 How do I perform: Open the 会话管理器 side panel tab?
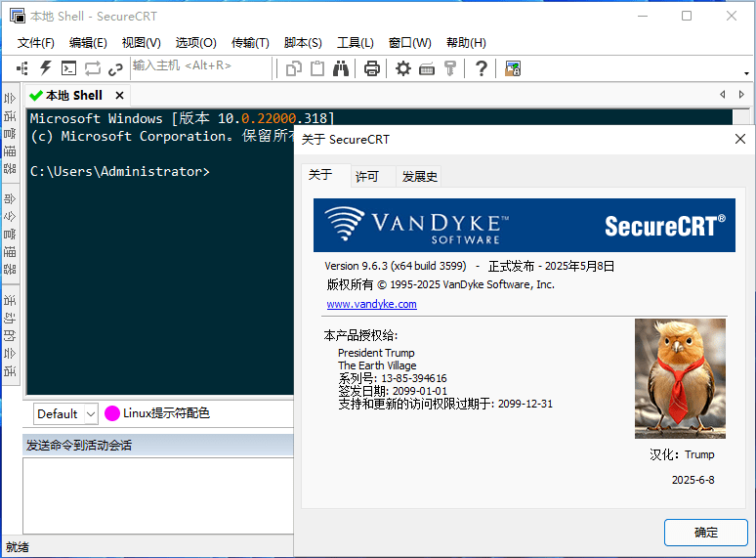[x=10, y=134]
